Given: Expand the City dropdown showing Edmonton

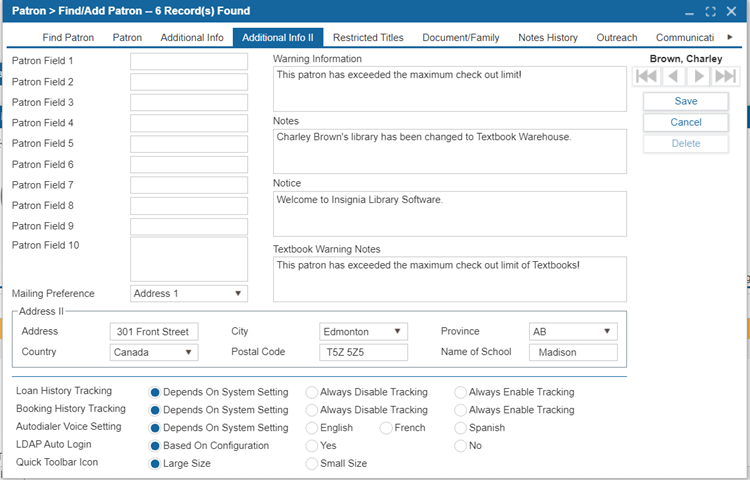Looking at the screenshot, I should [x=364, y=331].
